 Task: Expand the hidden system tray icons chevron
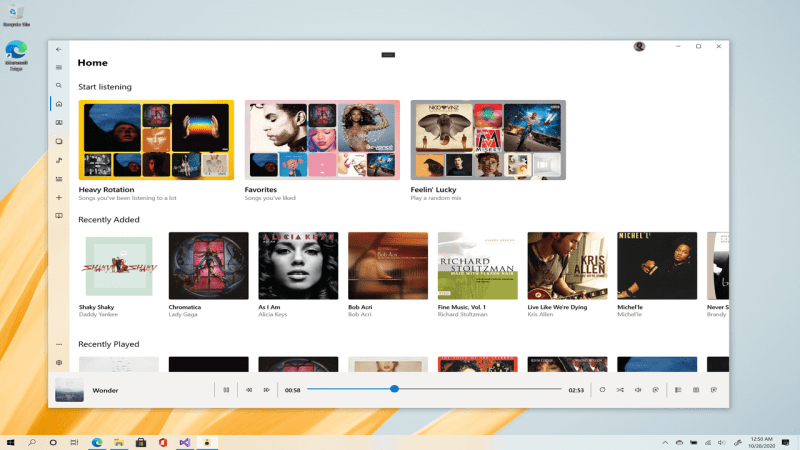tap(665, 442)
